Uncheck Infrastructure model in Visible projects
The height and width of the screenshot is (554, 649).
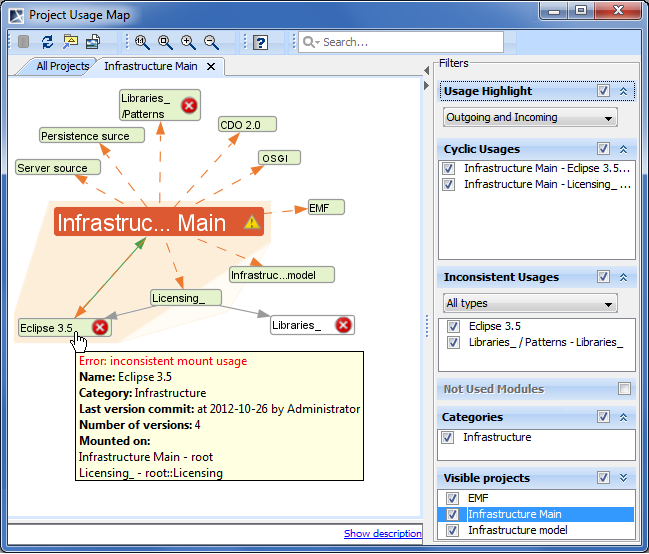(452, 530)
